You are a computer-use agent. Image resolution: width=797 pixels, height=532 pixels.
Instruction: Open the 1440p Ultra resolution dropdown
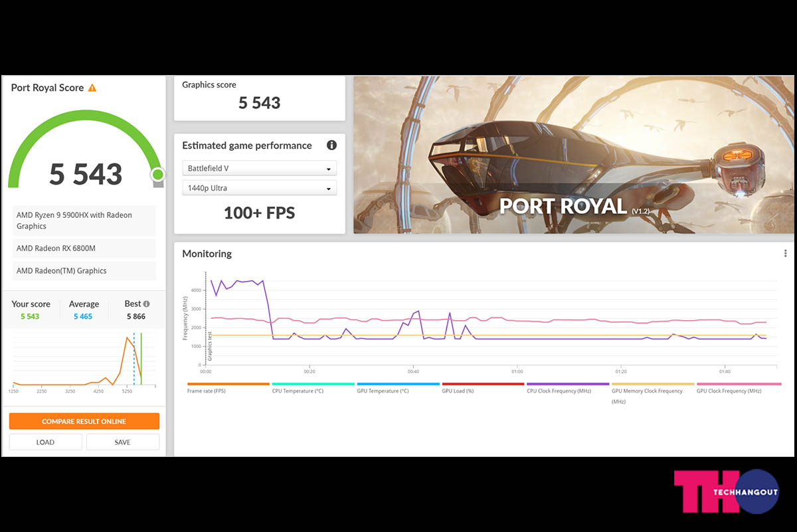click(259, 188)
